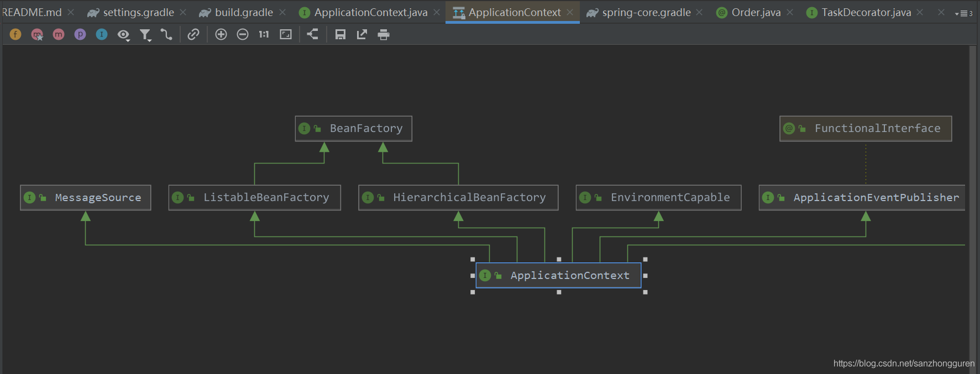Screen dimensions: 980x374
Task: Open the visibility level eye dropdown
Action: pos(123,35)
